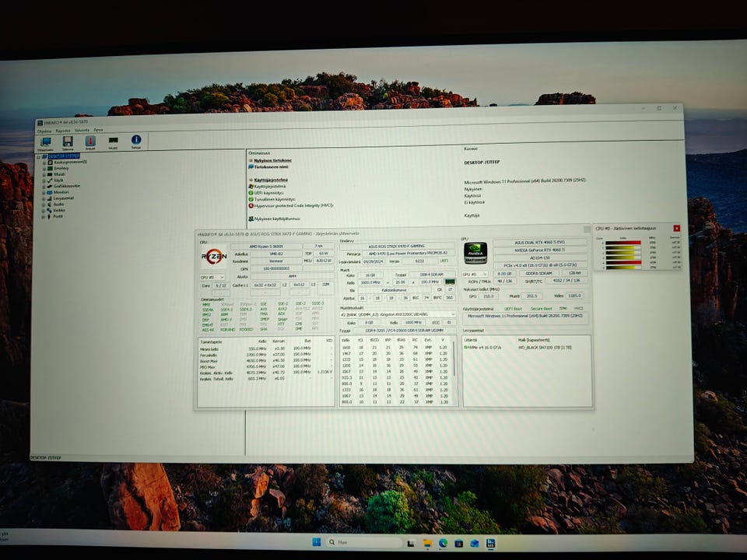Click the users icon beside Nykyinen käyttäjätunnus
This screenshot has width=747, height=560.
click(x=251, y=219)
